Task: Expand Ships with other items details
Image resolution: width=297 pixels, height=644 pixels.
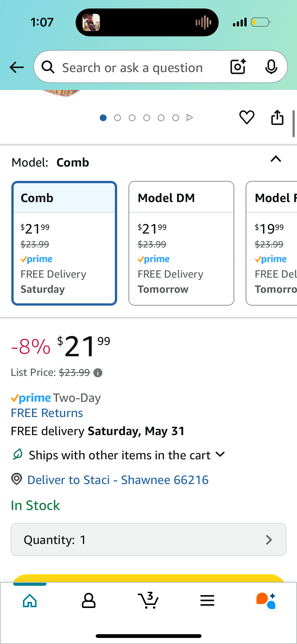Action: click(220, 455)
